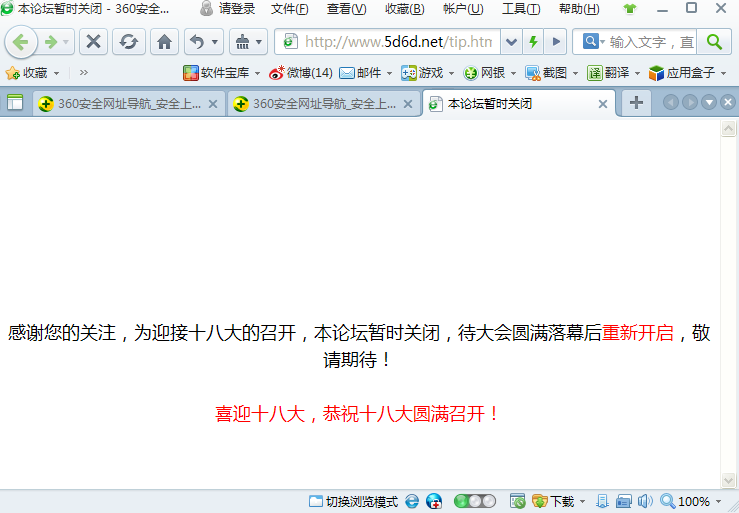Click the play arrow next to address bar

pyautogui.click(x=556, y=42)
